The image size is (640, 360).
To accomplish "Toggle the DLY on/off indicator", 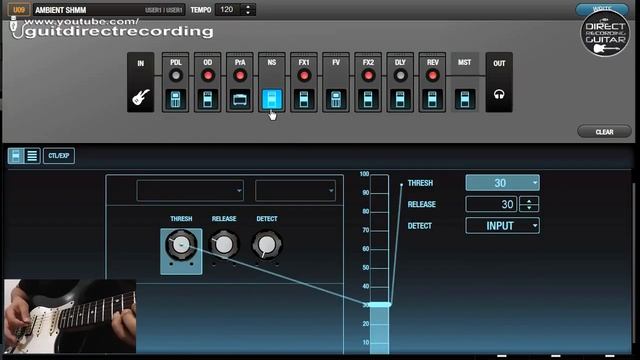I will [x=400, y=76].
